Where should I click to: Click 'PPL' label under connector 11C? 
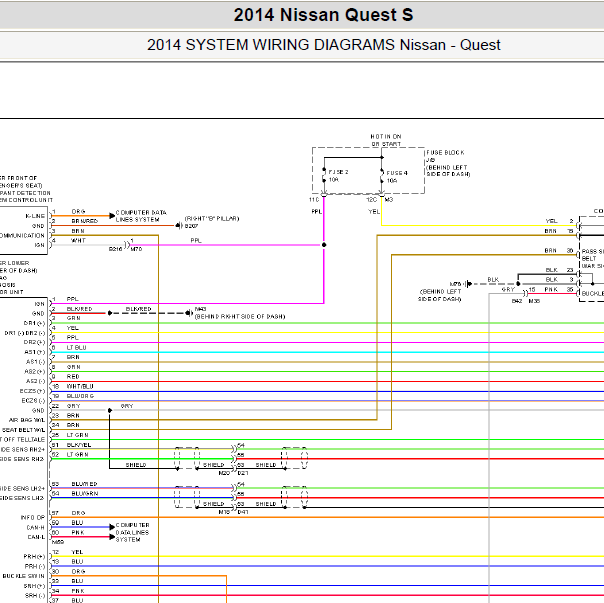tap(317, 212)
